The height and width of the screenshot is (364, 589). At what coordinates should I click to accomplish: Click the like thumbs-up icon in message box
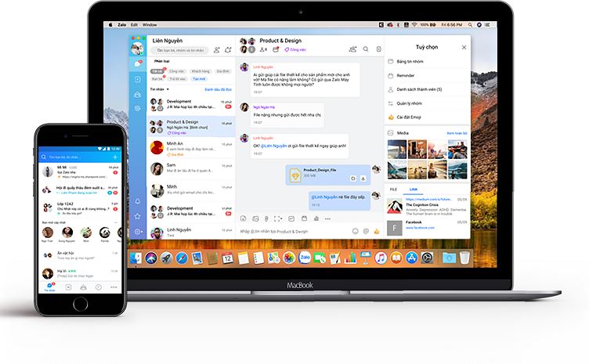tap(376, 231)
